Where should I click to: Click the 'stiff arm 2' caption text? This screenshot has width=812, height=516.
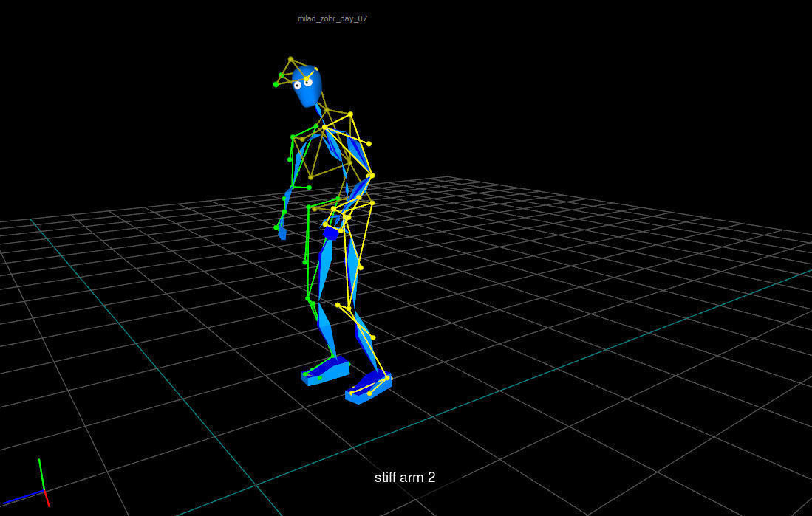point(405,477)
